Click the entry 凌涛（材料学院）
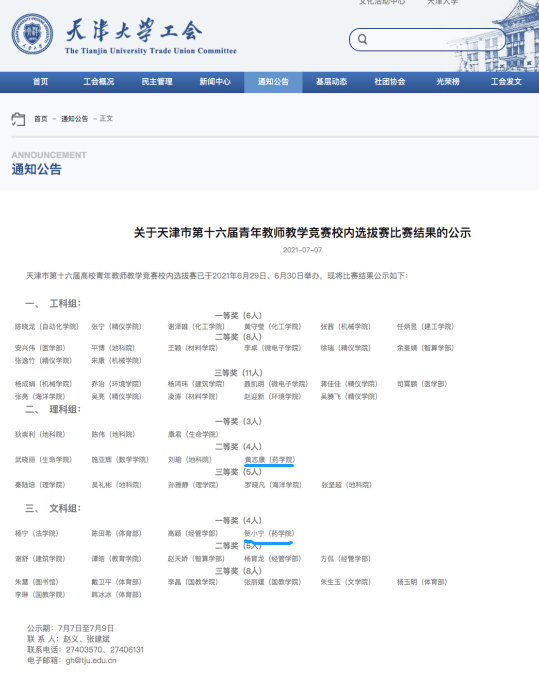 [x=193, y=397]
